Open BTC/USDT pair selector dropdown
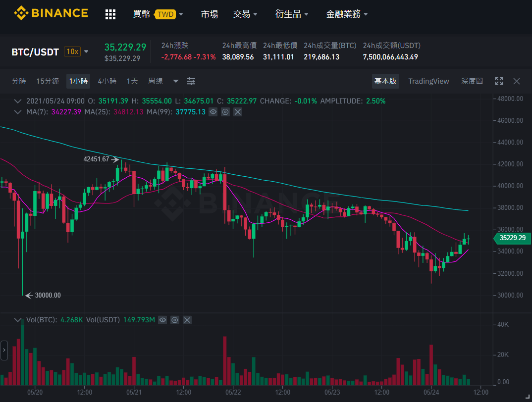This screenshot has height=402, width=532. click(x=86, y=51)
